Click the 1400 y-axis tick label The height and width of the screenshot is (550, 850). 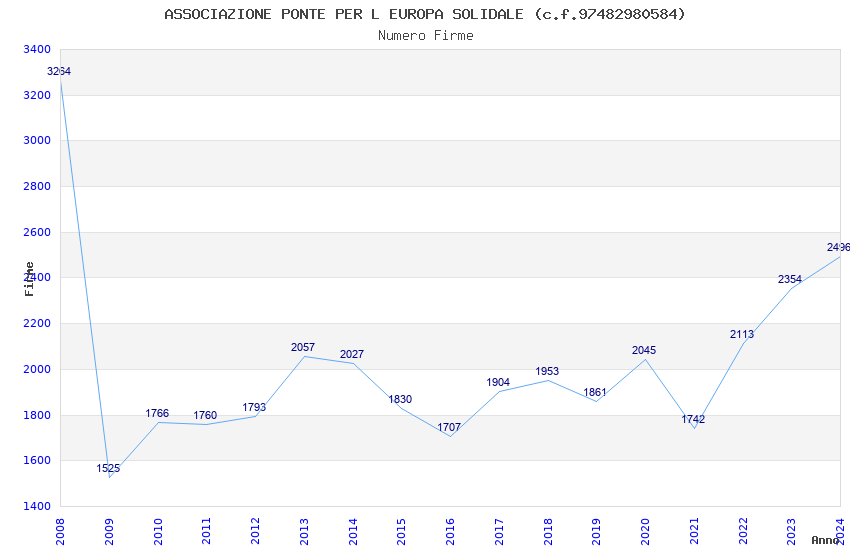coord(37,506)
